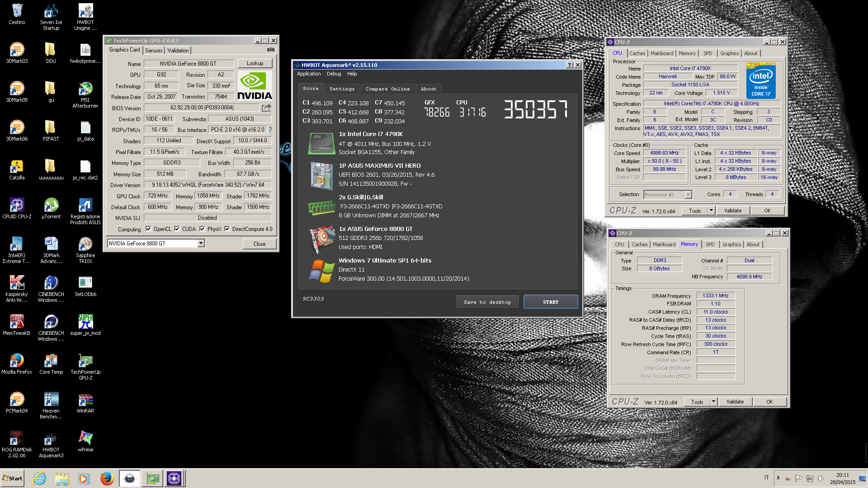Launch HWBOT Unigine desktop shortcut
Image resolution: width=868 pixels, height=488 pixels.
coord(85,17)
